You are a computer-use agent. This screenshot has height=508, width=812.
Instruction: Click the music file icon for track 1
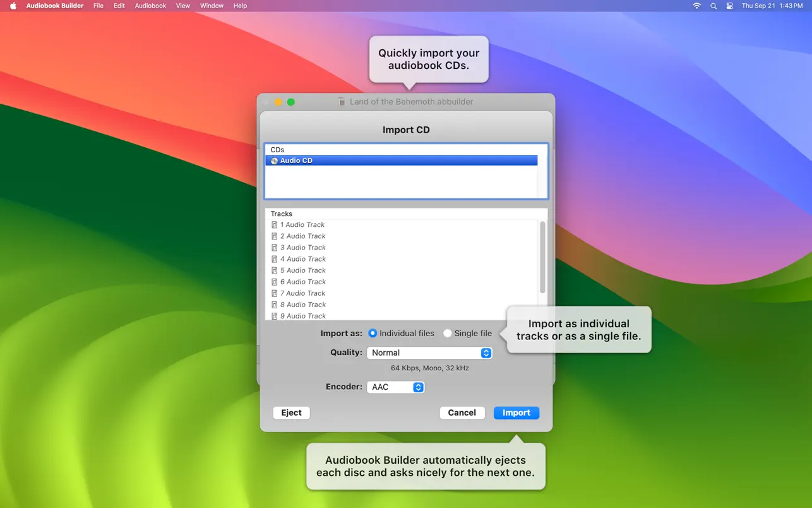click(274, 225)
